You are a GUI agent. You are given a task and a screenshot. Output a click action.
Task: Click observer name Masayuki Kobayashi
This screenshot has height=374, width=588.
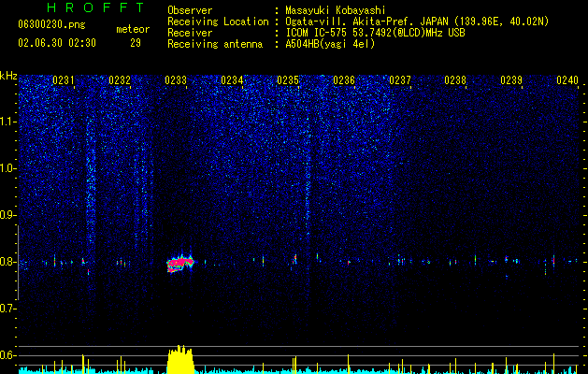coord(336,10)
